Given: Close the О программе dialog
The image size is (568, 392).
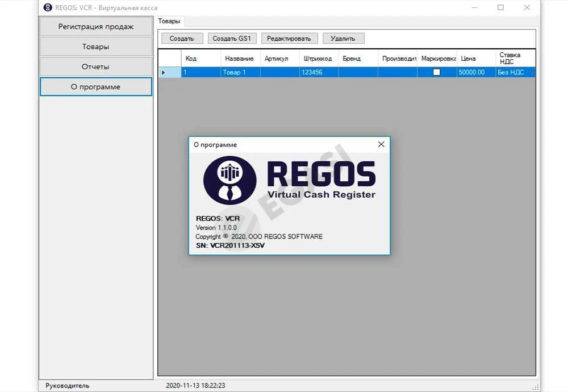Looking at the screenshot, I should click(x=381, y=144).
